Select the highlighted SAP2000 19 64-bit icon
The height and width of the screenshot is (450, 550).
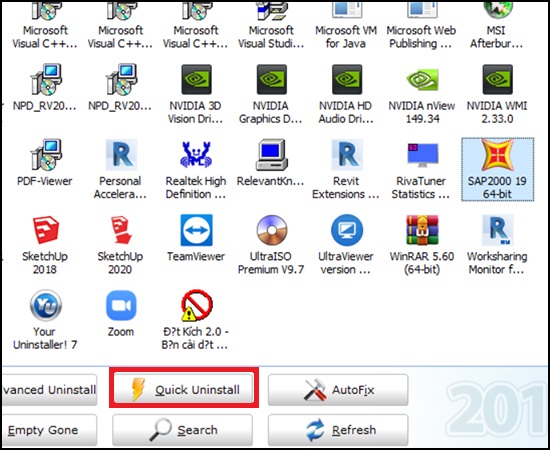pos(497,155)
